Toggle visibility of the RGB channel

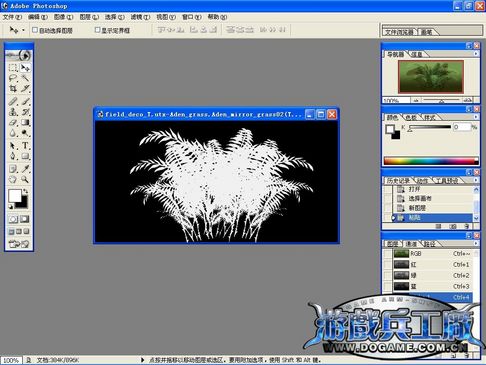point(388,254)
